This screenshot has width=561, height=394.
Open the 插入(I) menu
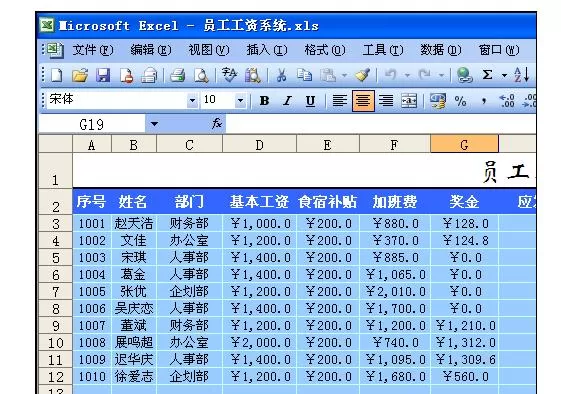(x=267, y=50)
